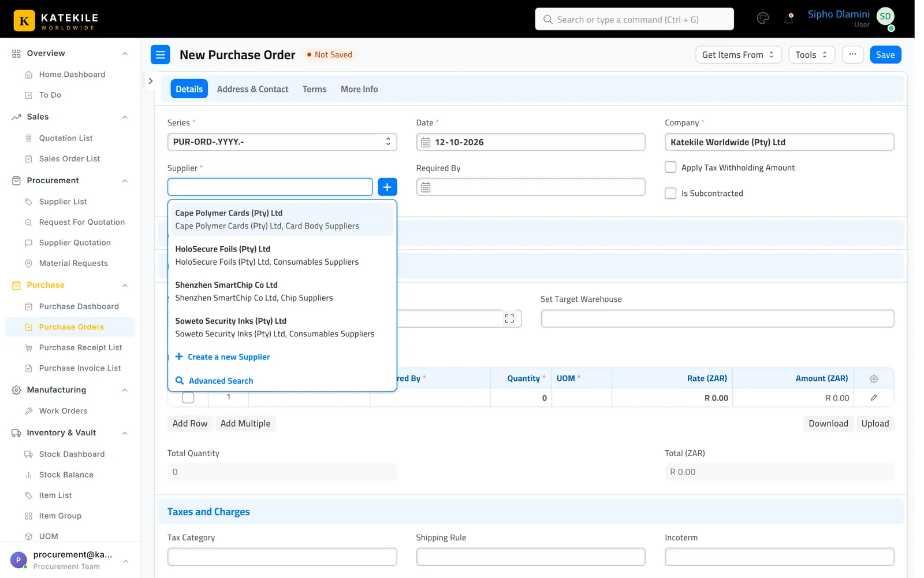924x578 pixels.
Task: Switch to the Address & Contact tab
Action: (252, 89)
